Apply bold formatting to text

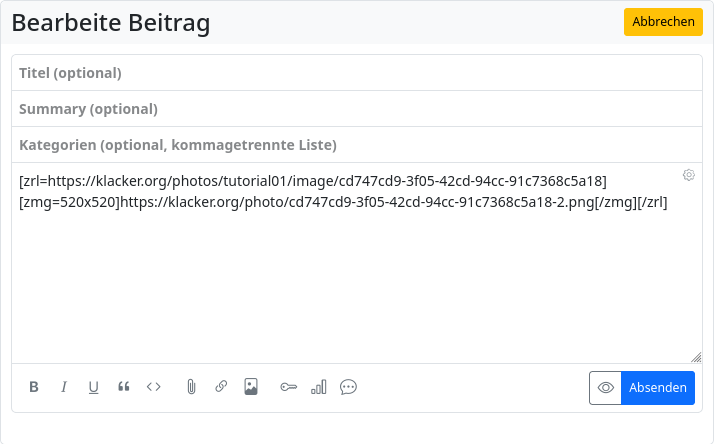point(34,387)
